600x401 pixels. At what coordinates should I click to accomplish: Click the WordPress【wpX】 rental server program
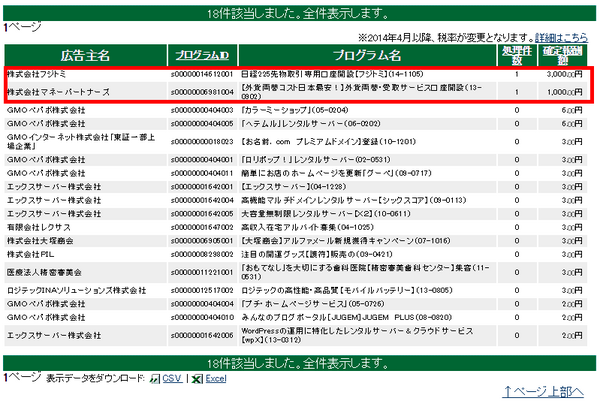(357, 335)
